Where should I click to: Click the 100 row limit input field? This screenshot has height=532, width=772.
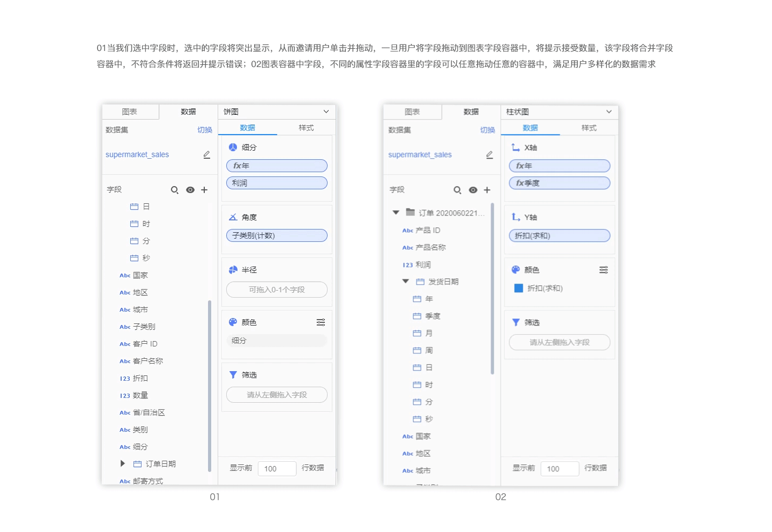(277, 468)
